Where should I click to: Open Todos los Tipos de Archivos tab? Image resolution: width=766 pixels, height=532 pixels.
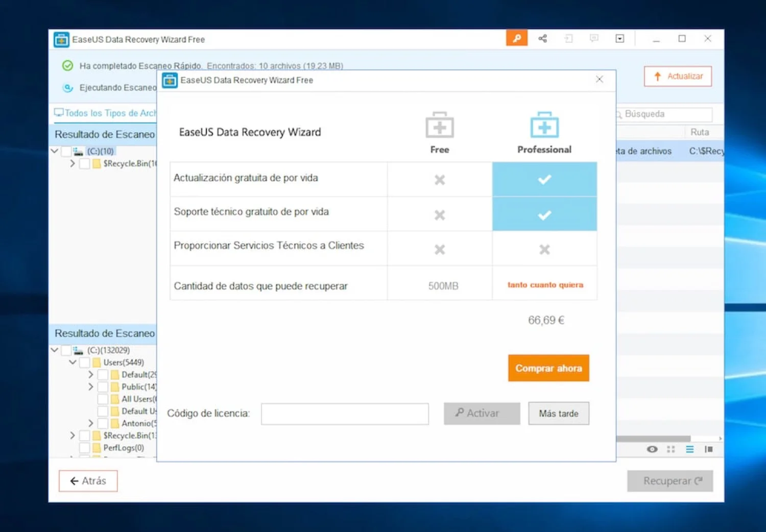(x=105, y=113)
